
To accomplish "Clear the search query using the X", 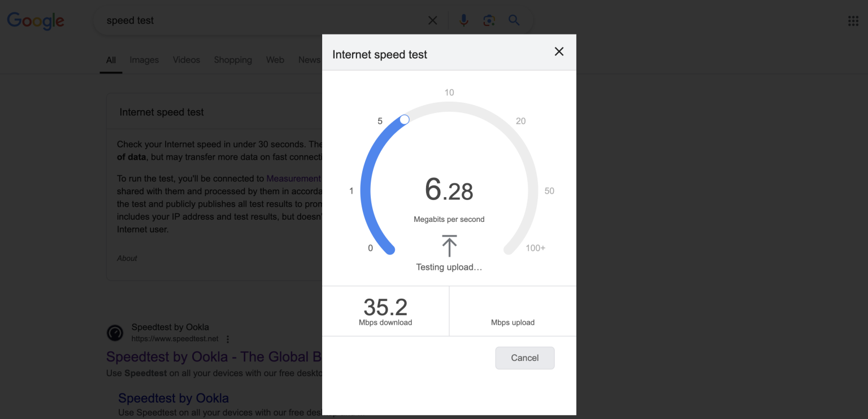I will [x=432, y=20].
